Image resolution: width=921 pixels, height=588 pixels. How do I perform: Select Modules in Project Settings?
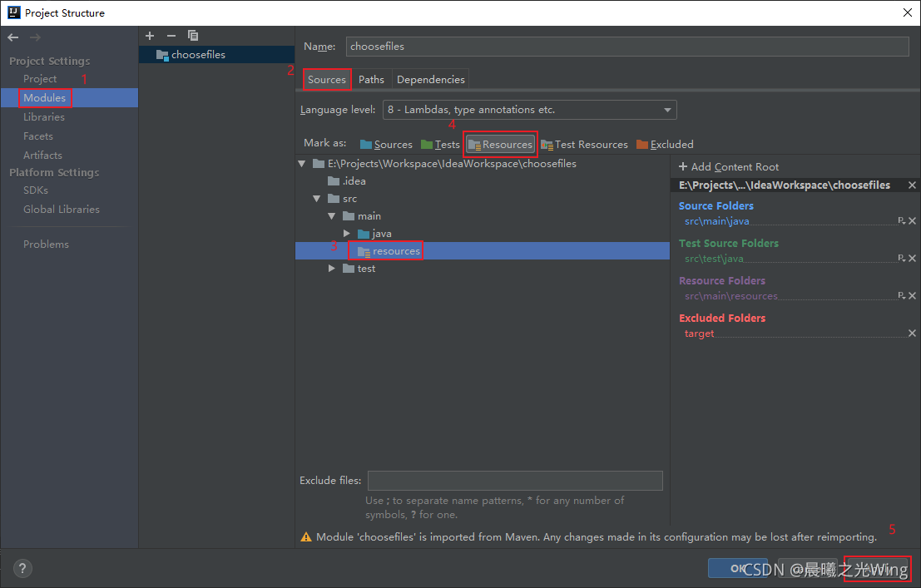tap(45, 98)
